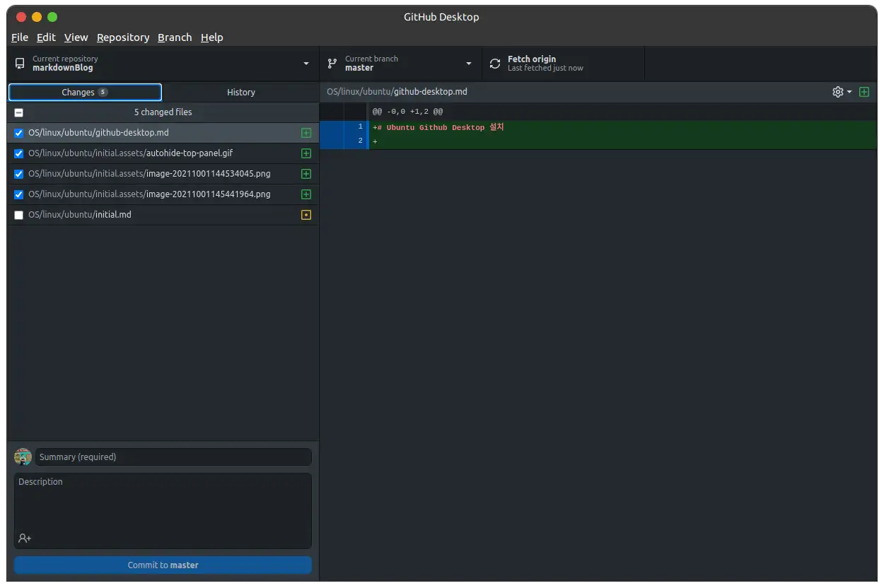This screenshot has height=588, width=884.
Task: Open the Branch menu
Action: pyautogui.click(x=175, y=37)
